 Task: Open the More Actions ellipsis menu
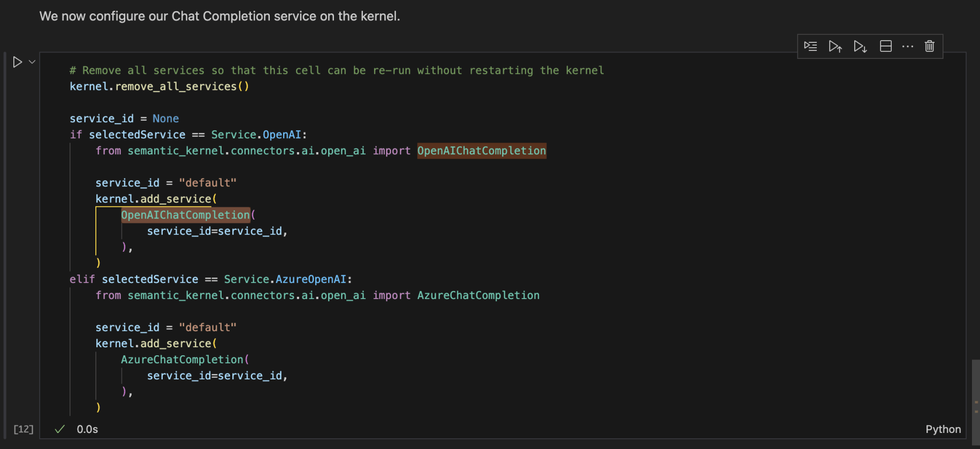point(908,47)
